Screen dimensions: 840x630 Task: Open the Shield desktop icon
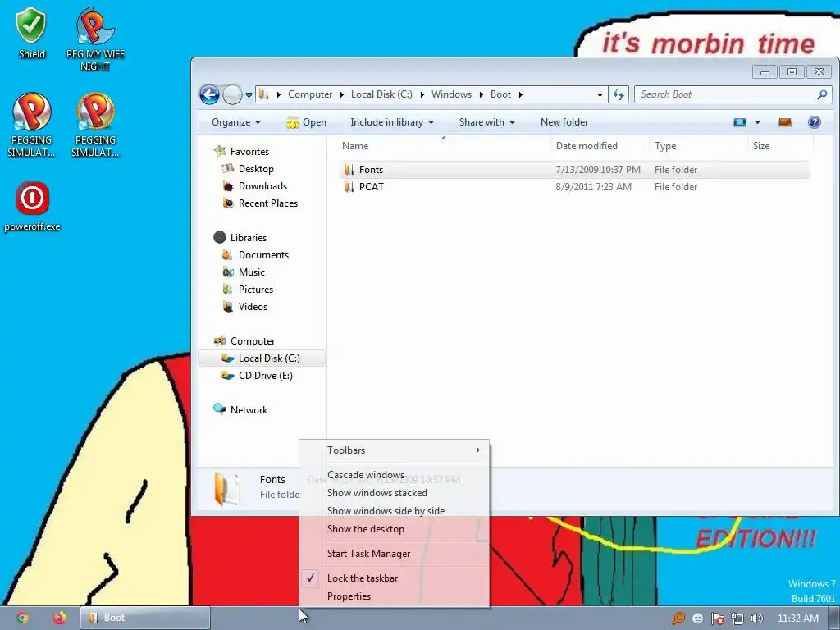[x=32, y=33]
